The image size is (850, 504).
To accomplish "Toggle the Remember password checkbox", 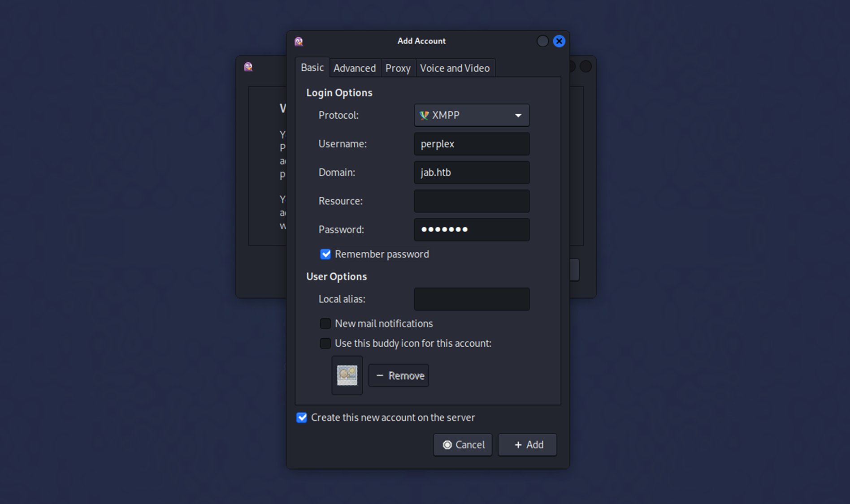I will coord(325,254).
